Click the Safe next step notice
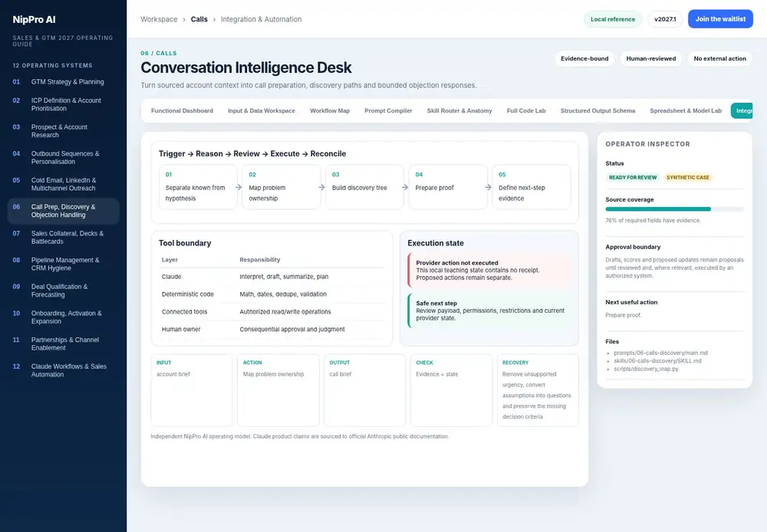 click(x=489, y=310)
